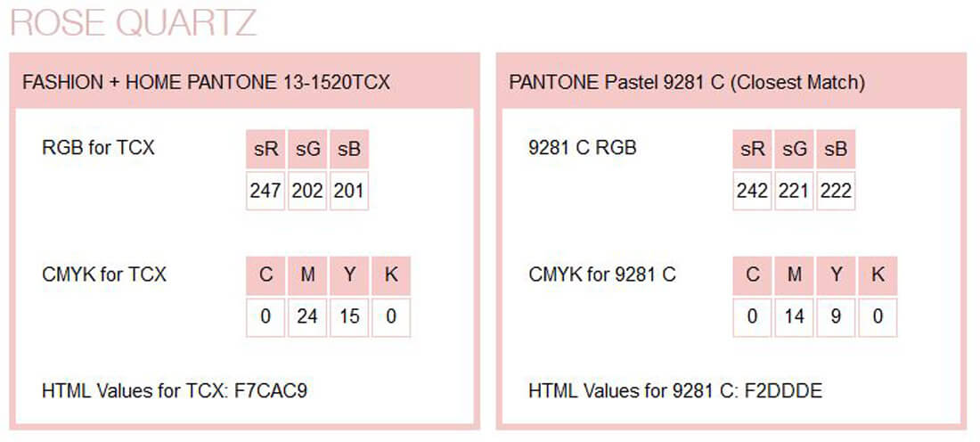Click the pink sR header cell for 9281 C
This screenshot has width=980, height=442.
(x=752, y=149)
